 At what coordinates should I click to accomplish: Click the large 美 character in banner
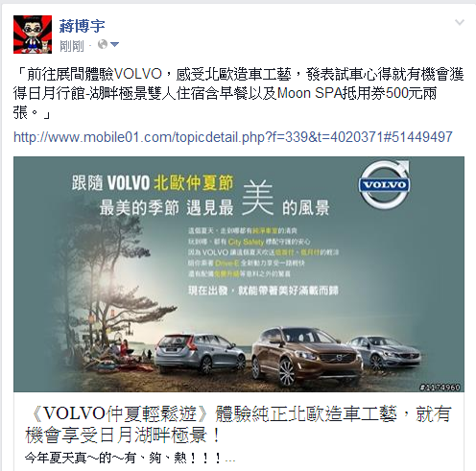258,198
